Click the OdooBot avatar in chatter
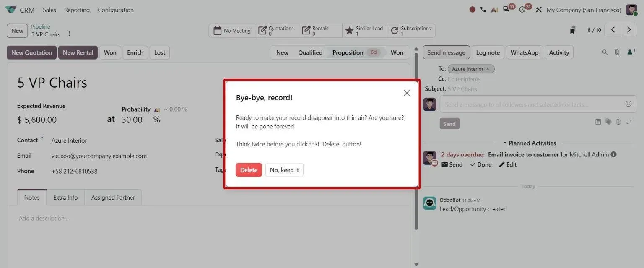Image resolution: width=644 pixels, height=268 pixels. pyautogui.click(x=429, y=203)
